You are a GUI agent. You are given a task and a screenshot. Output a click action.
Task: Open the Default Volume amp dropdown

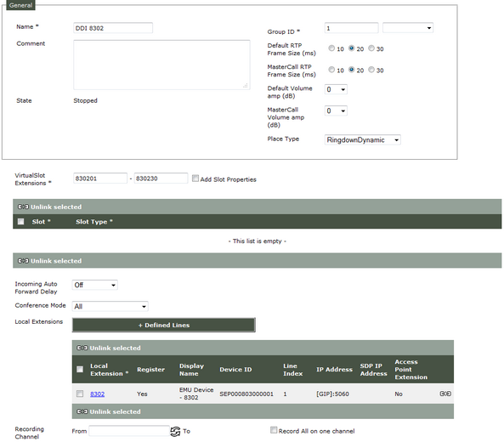click(336, 89)
